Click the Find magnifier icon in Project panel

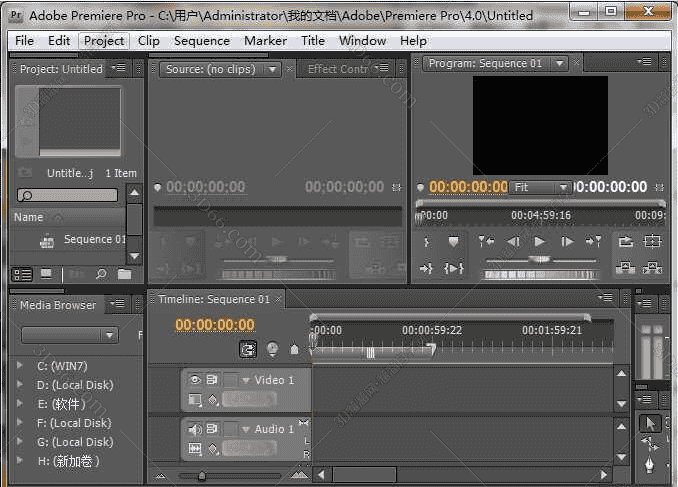(101, 274)
